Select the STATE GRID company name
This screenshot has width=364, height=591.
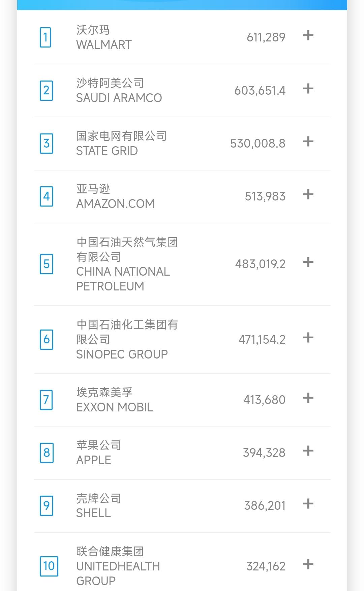pyautogui.click(x=107, y=151)
